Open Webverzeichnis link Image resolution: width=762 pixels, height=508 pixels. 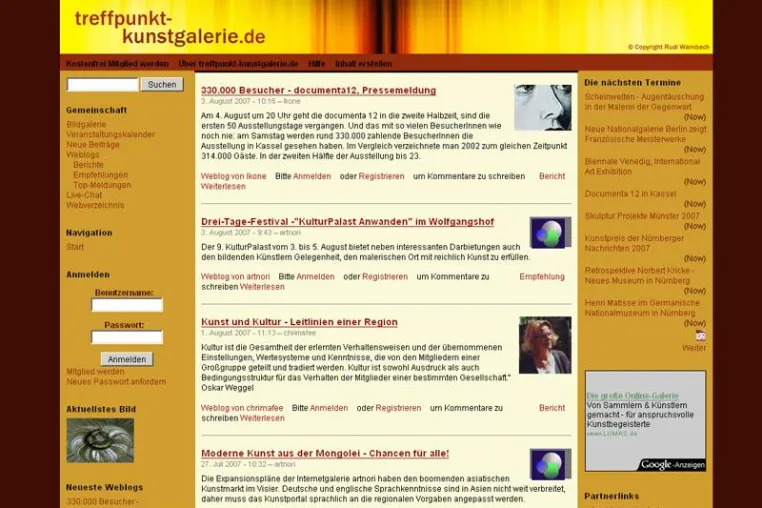(95, 205)
